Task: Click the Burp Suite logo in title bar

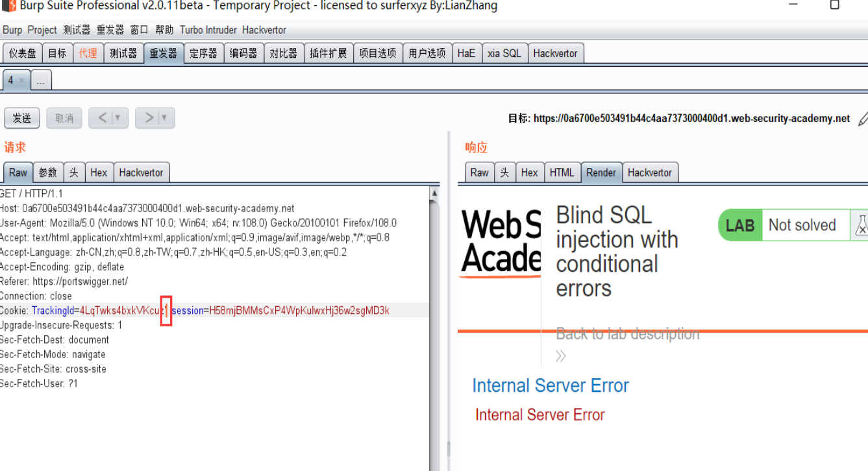Action: (x=8, y=6)
